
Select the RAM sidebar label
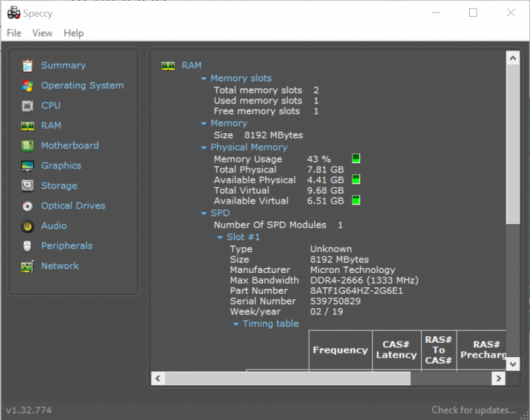click(x=51, y=125)
